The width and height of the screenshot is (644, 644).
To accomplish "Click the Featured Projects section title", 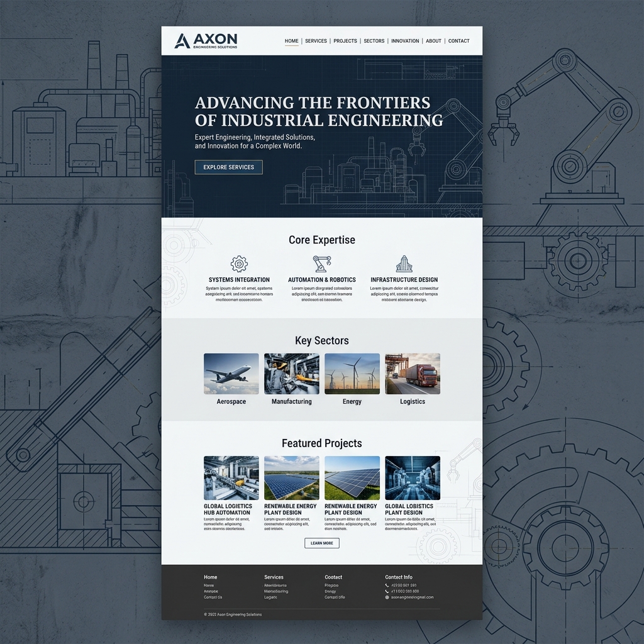I will coord(322,443).
